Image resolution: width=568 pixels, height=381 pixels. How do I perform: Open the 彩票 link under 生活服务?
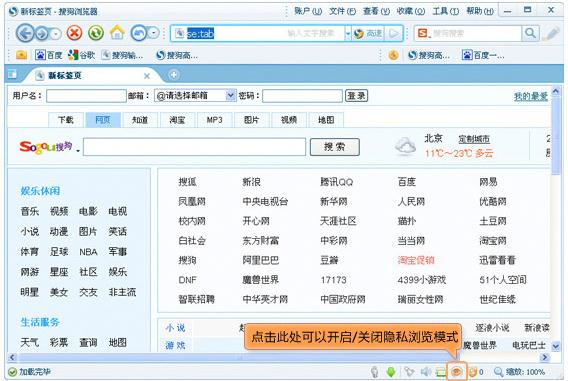(x=59, y=342)
